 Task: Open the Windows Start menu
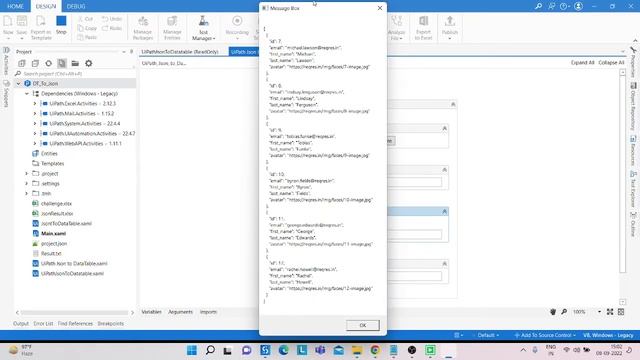click(x=191, y=350)
